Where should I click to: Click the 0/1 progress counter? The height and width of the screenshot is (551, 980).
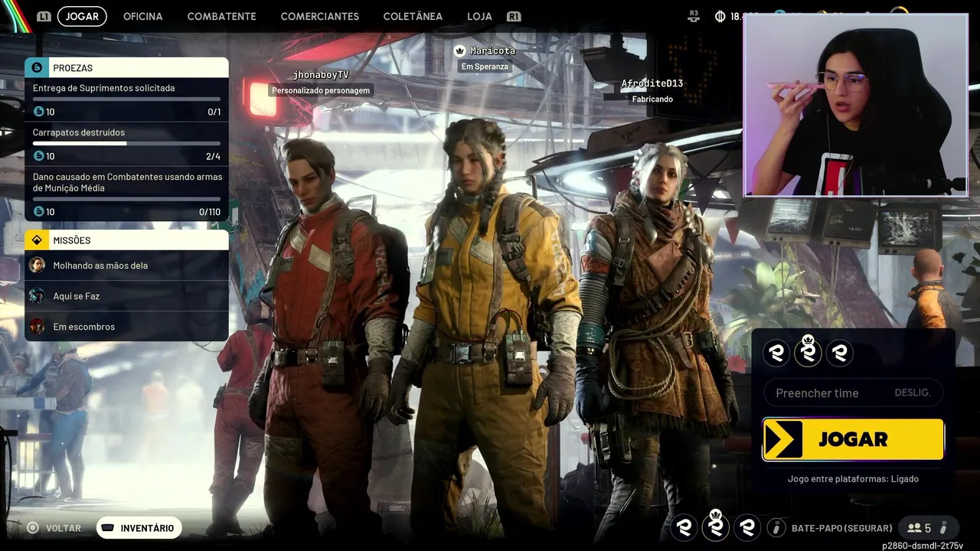click(x=214, y=112)
